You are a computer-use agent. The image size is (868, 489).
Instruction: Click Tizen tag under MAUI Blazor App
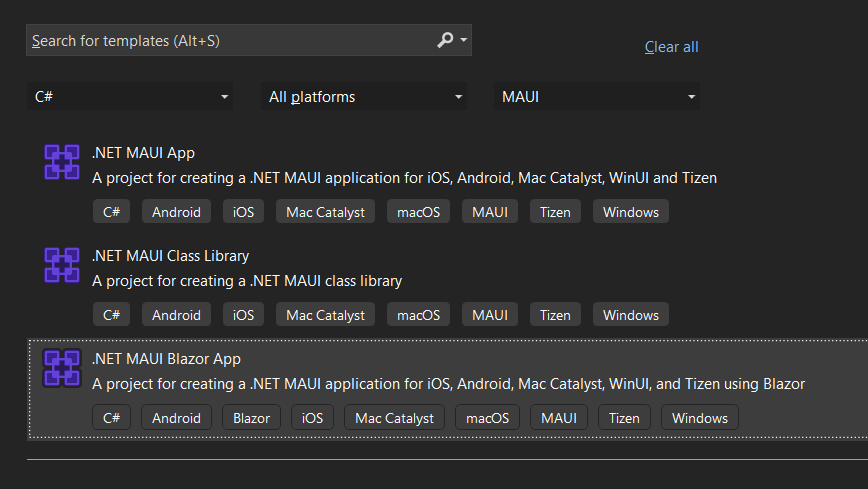click(624, 418)
